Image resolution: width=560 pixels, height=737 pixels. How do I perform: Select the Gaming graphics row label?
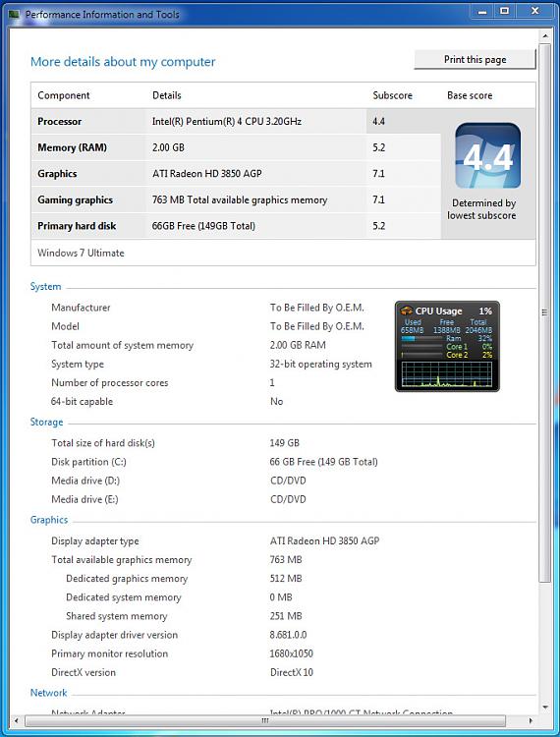pos(76,199)
